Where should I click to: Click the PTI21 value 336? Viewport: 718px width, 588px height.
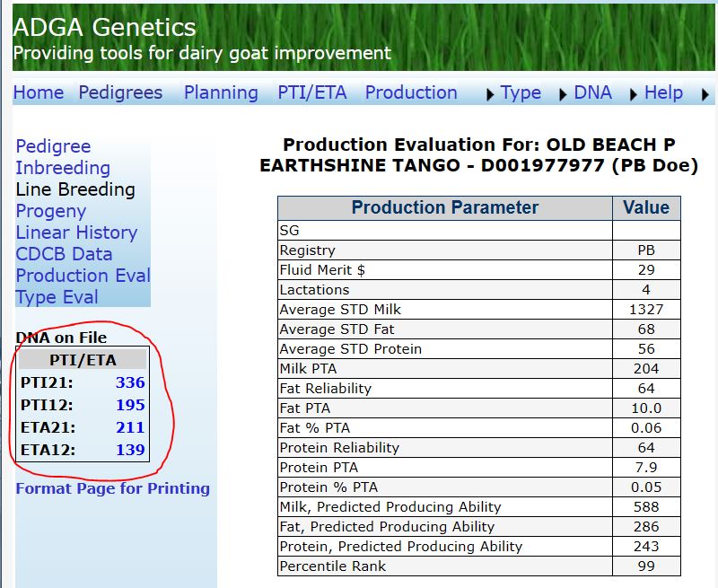pyautogui.click(x=130, y=382)
